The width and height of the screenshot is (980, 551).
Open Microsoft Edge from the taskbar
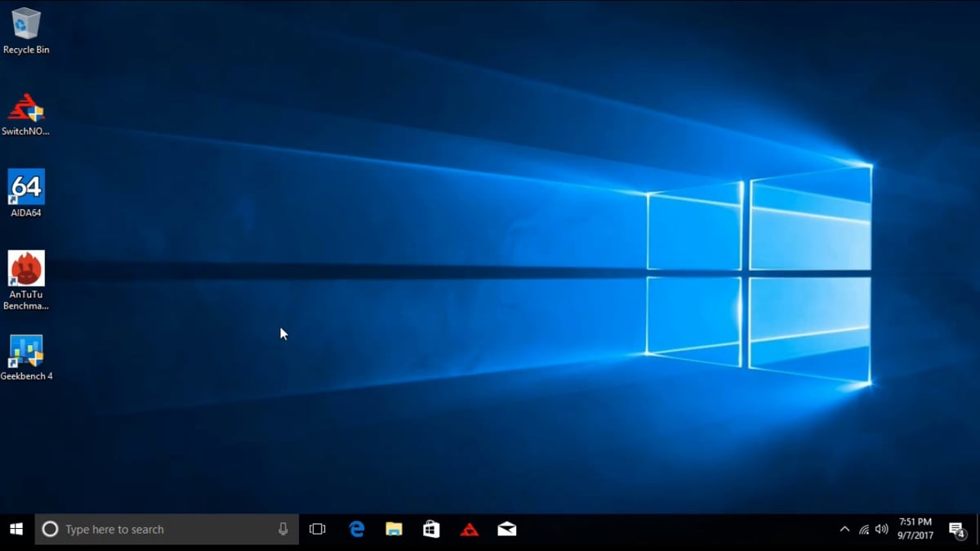click(x=357, y=529)
